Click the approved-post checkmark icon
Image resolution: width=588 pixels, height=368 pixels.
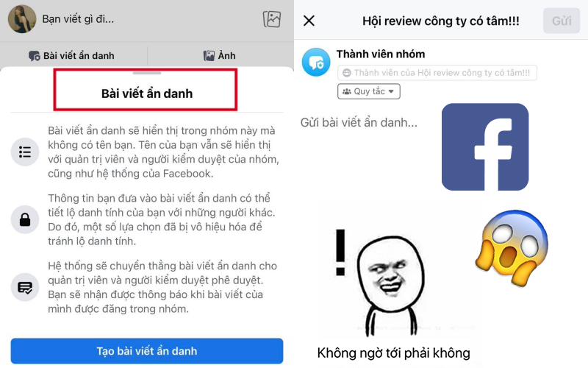[25, 287]
